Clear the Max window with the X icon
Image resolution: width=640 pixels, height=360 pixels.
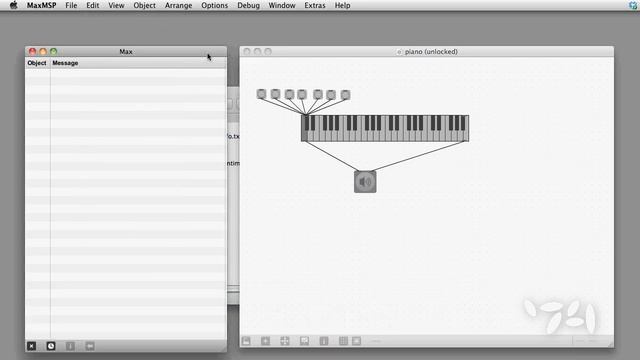(31, 346)
